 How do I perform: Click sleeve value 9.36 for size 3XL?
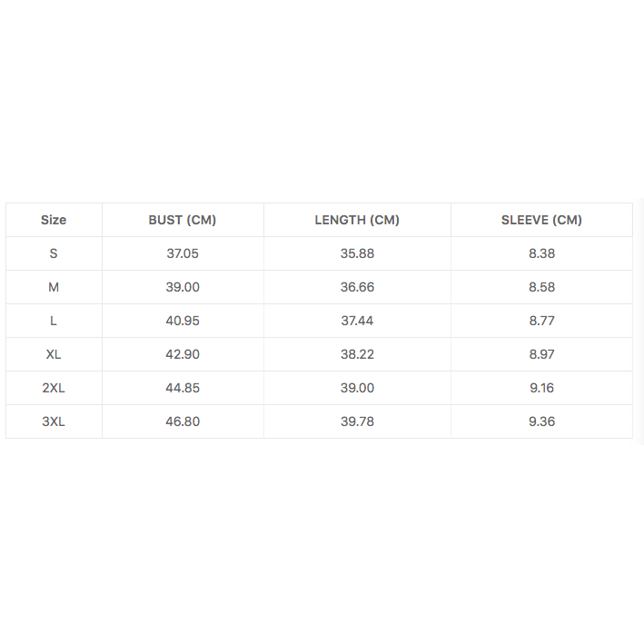(541, 421)
